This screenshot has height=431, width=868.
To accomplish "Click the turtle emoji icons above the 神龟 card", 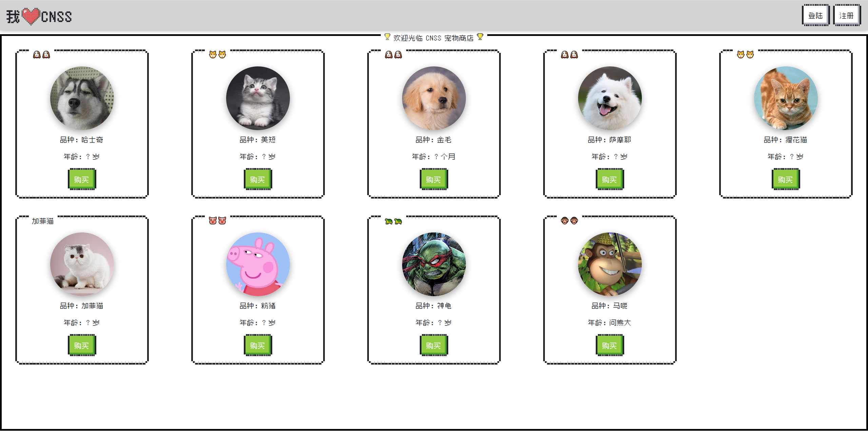I will [393, 221].
